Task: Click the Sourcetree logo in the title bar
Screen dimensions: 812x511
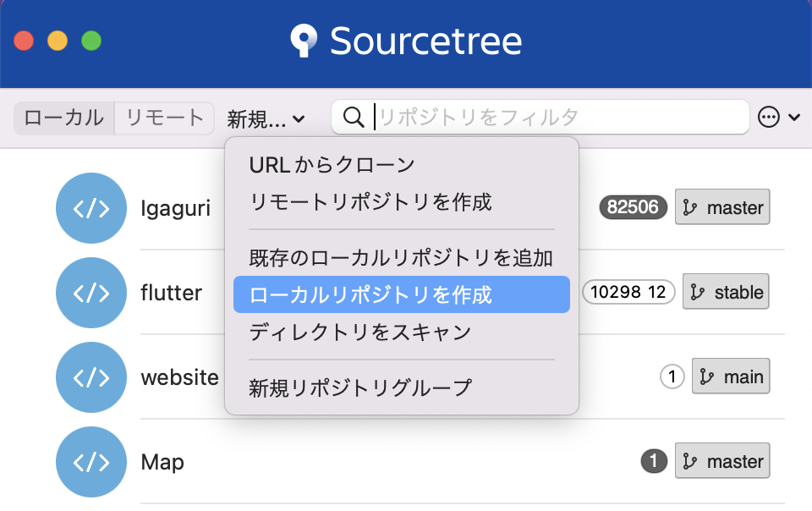Action: tap(303, 41)
